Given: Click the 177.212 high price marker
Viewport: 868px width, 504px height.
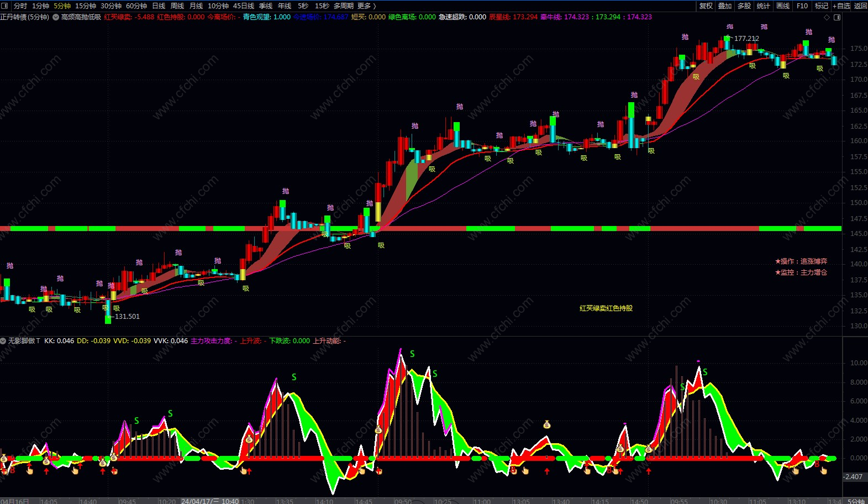Looking at the screenshot, I should [746, 39].
